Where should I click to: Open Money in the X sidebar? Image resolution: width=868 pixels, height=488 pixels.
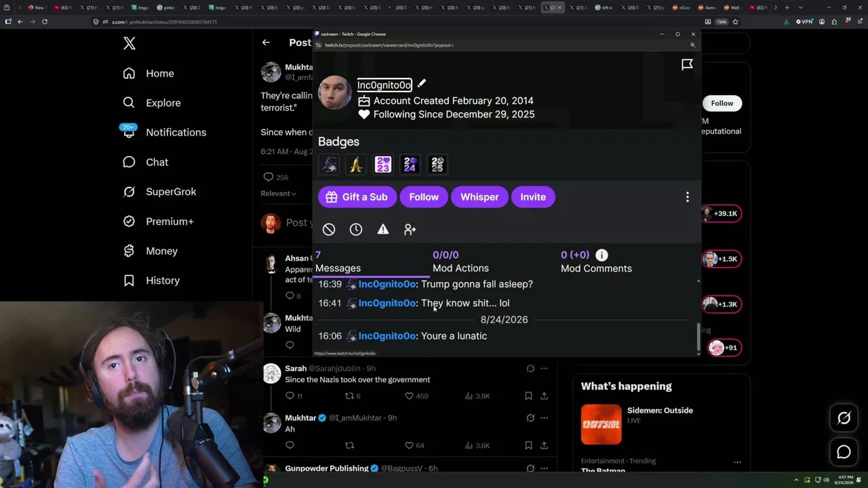(150, 251)
